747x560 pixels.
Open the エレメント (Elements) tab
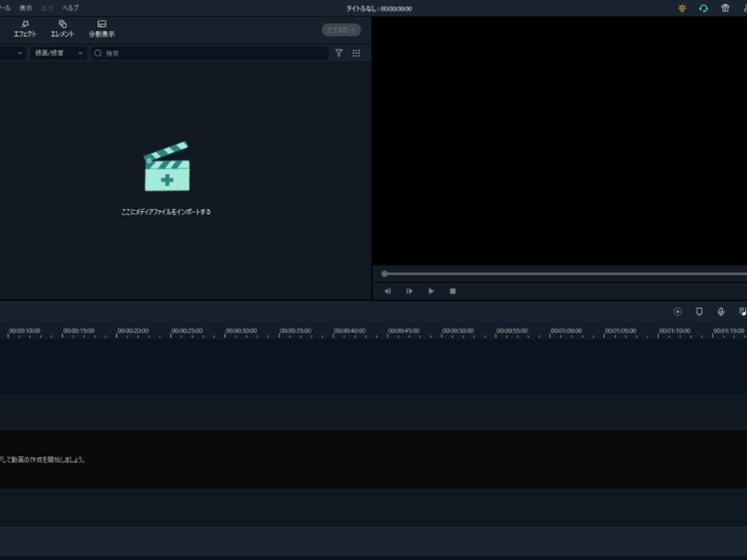(63, 28)
